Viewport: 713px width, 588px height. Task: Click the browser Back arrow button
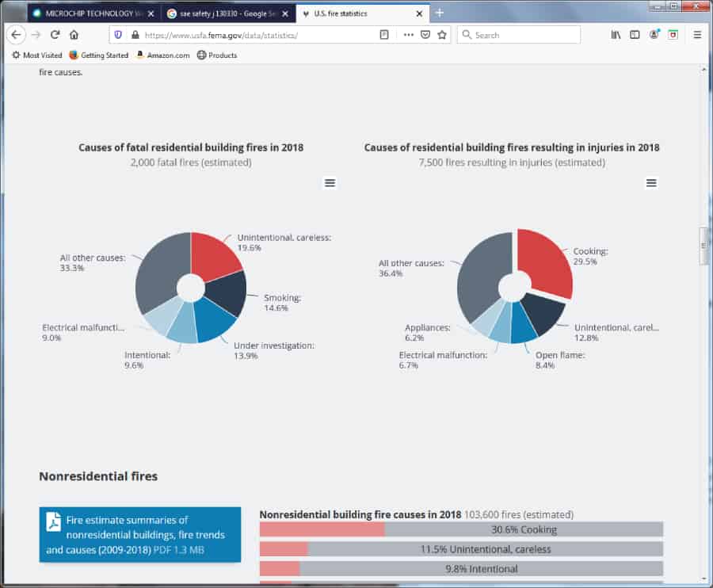click(x=16, y=35)
